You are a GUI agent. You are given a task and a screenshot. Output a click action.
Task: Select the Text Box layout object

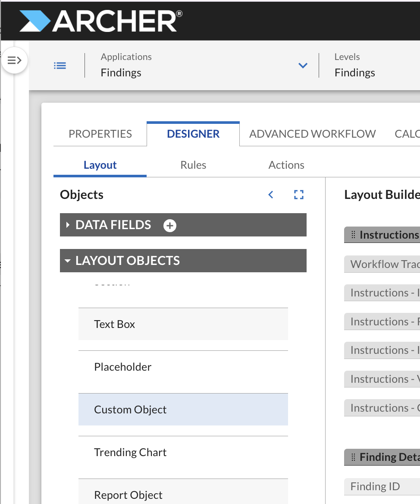pos(183,324)
